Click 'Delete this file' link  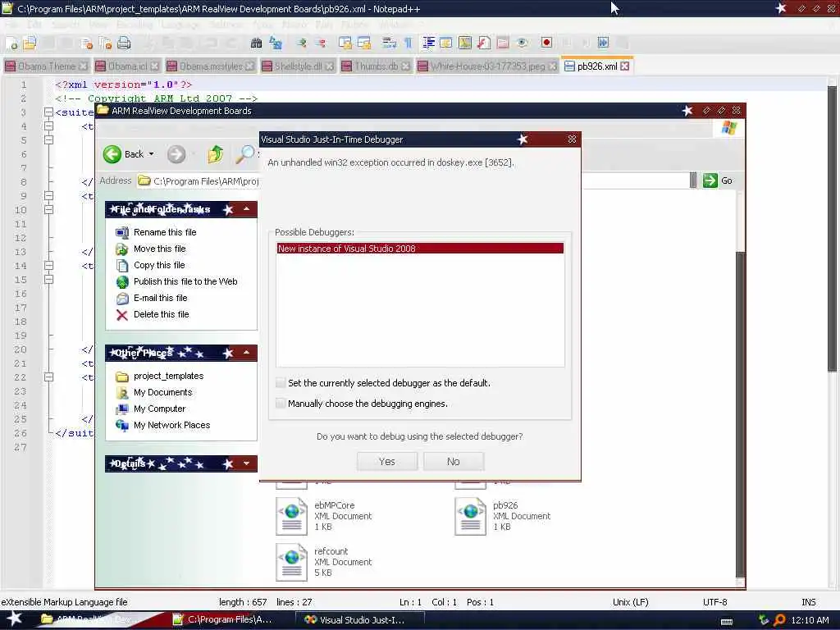pos(162,314)
